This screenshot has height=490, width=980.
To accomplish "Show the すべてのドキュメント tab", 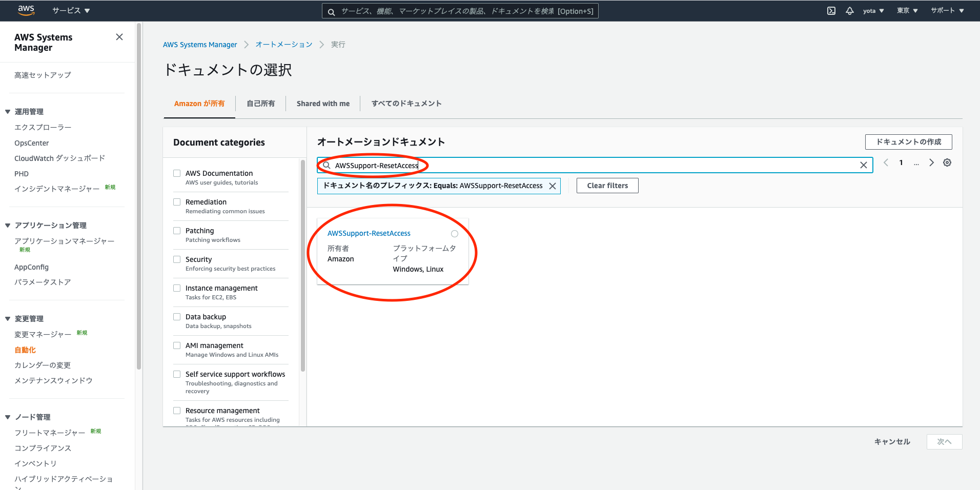I will (406, 104).
